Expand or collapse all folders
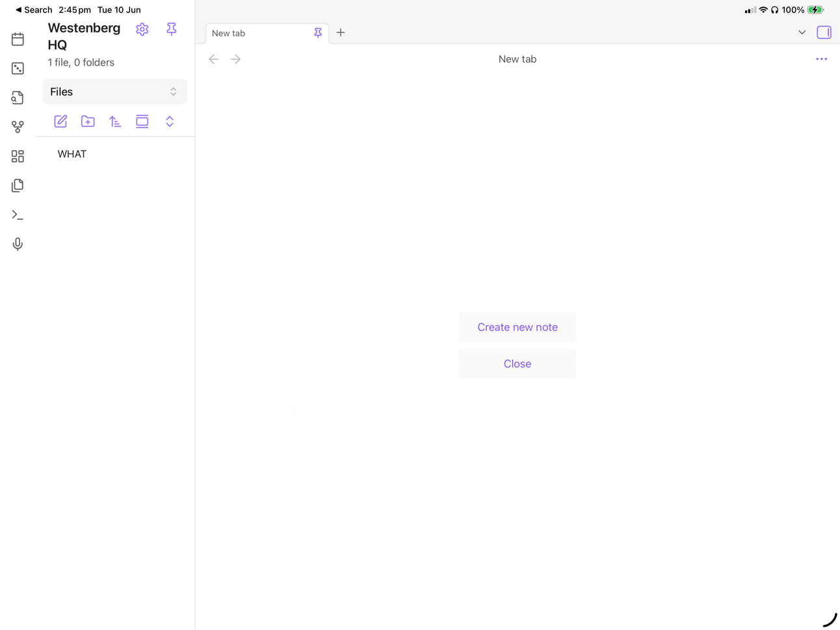Screen dimensions: 840x630 coord(170,122)
